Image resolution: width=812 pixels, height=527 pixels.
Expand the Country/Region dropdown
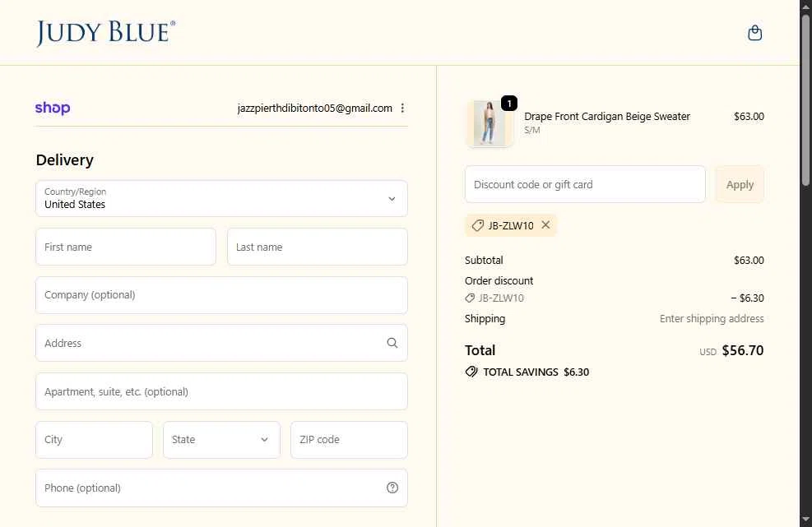pos(221,199)
